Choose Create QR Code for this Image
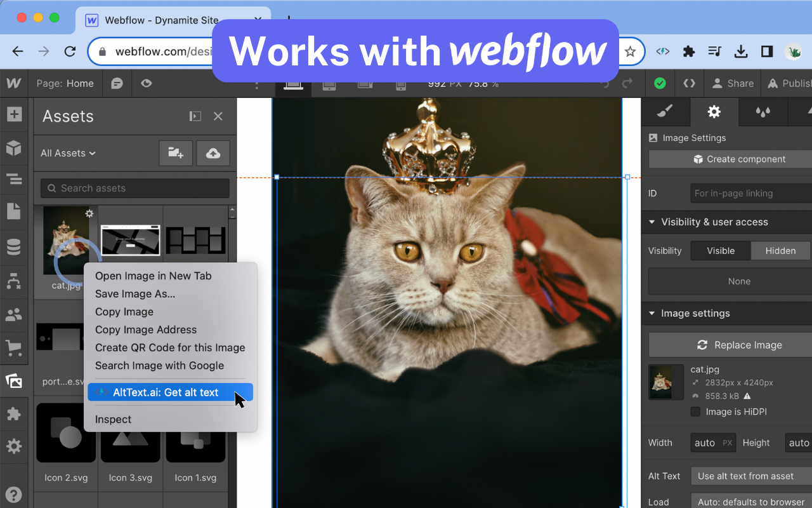Viewport: 812px width, 508px height. point(170,347)
